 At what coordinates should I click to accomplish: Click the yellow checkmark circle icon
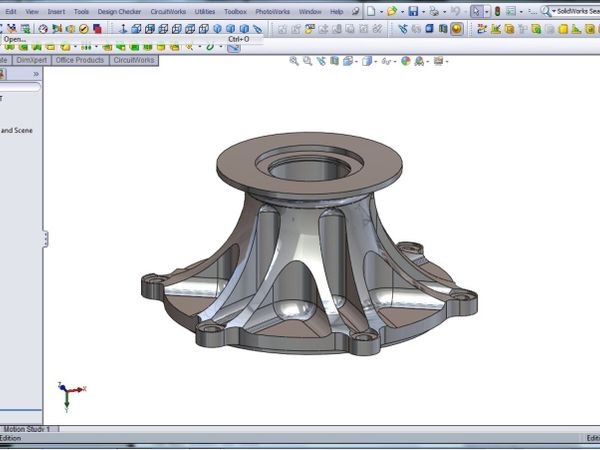pos(84,29)
